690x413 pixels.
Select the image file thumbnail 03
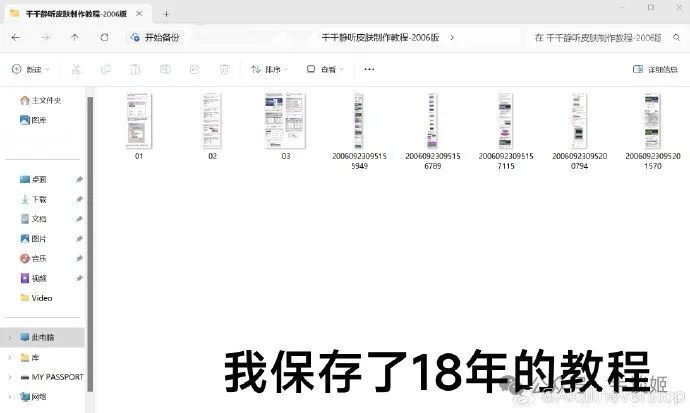coord(285,121)
